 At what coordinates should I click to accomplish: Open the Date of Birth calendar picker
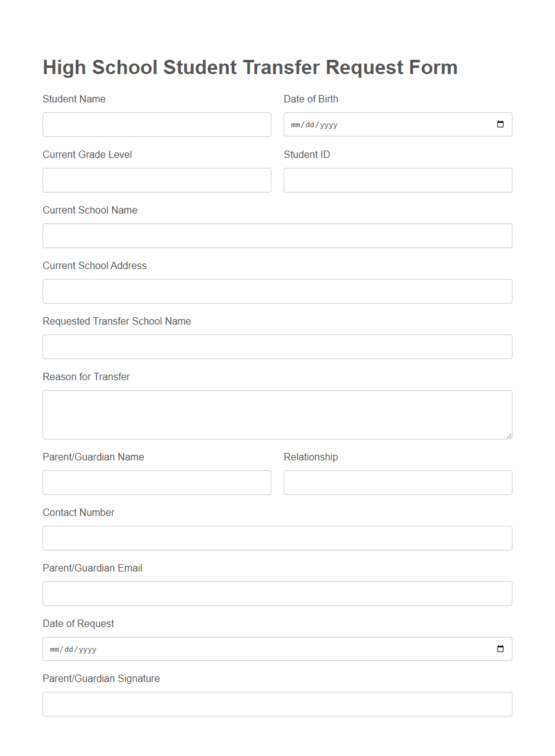[x=499, y=124]
